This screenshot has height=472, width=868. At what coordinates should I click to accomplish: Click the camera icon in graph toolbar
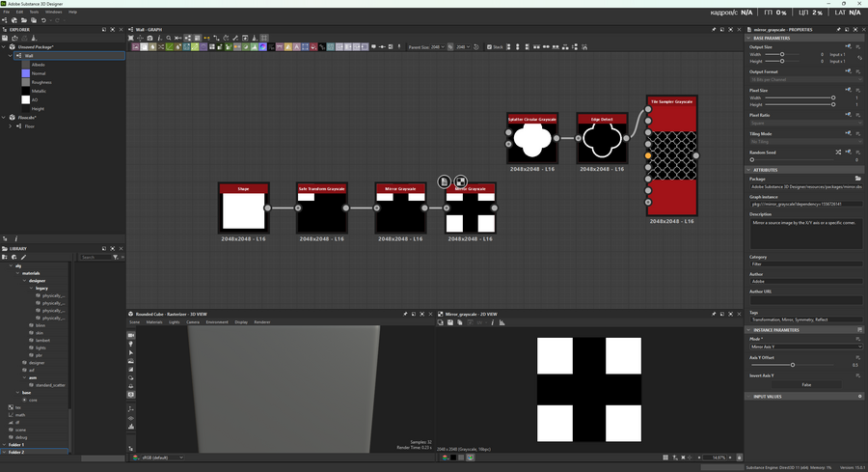149,39
